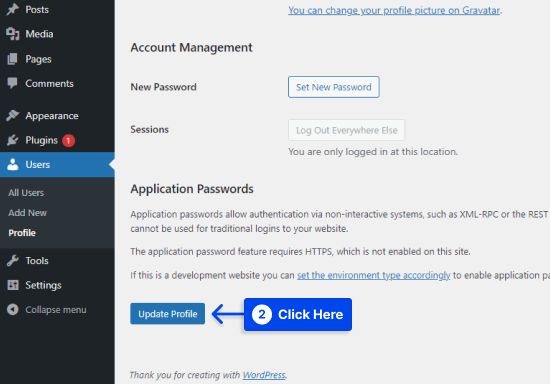
Task: Click the Update Profile button
Action: pyautogui.click(x=167, y=314)
